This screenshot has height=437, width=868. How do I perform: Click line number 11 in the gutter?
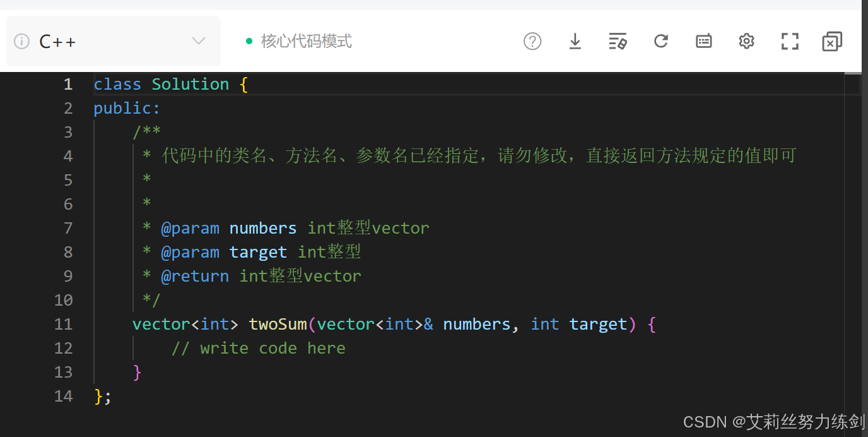click(x=64, y=324)
